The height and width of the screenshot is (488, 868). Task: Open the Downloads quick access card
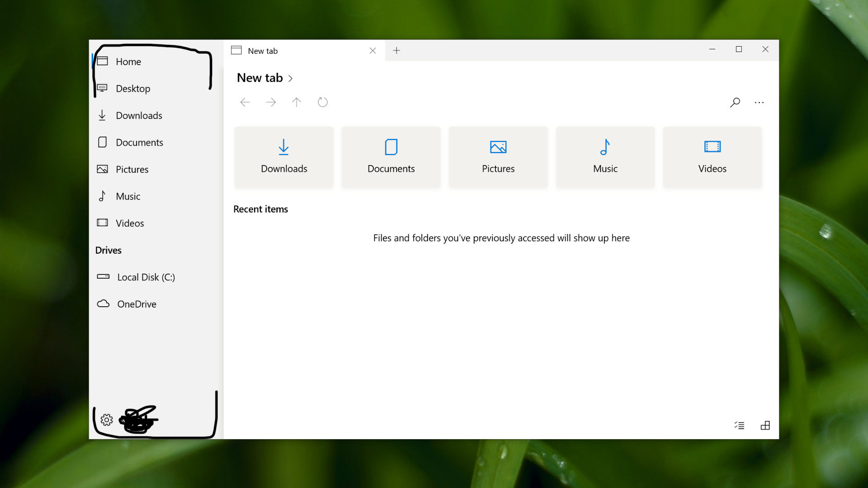pyautogui.click(x=283, y=157)
